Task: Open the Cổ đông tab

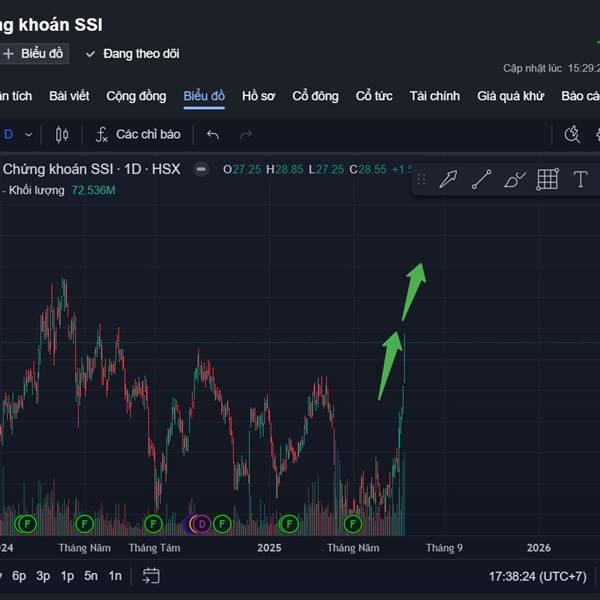Action: coord(315,96)
